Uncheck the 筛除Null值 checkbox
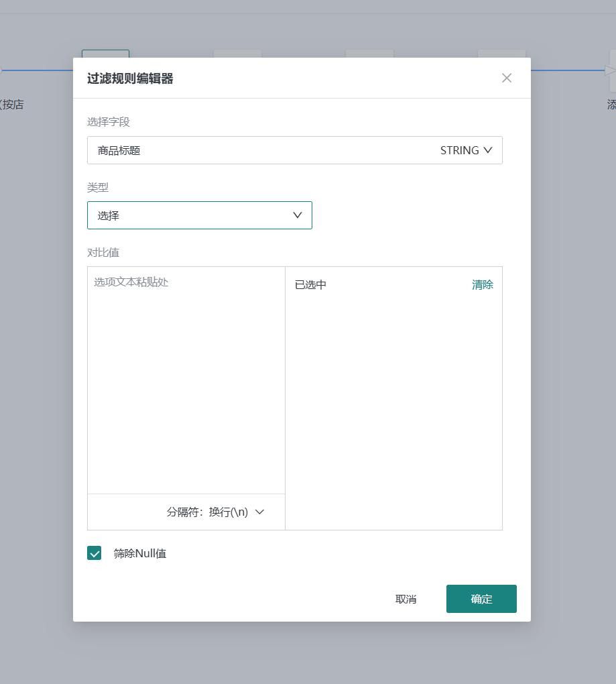 [95, 553]
